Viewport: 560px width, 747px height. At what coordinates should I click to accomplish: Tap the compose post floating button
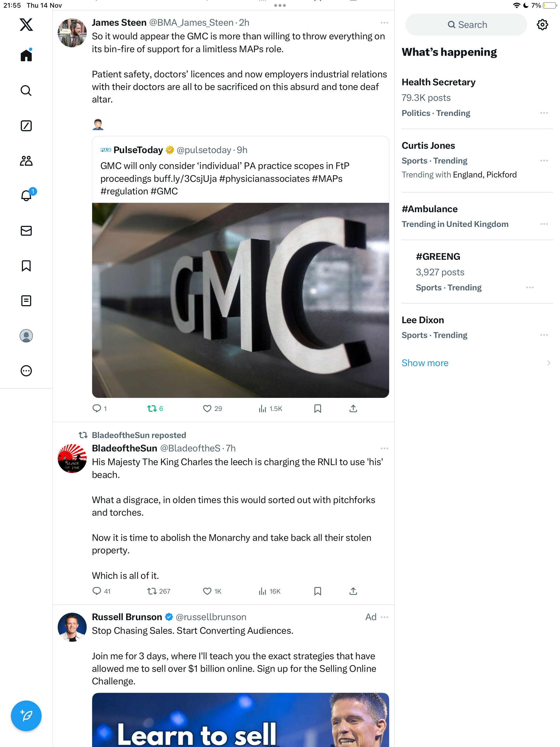click(x=26, y=716)
